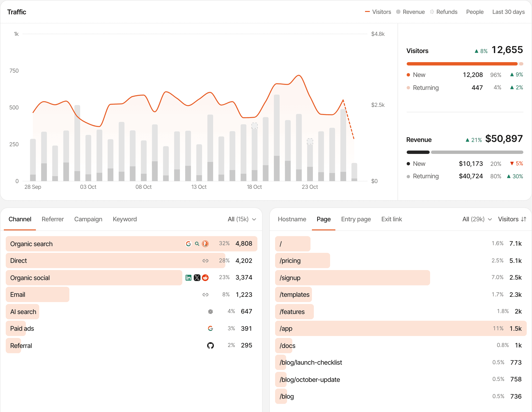Click the link icon in the Email row
This screenshot has width=532, height=412.
(x=205, y=295)
